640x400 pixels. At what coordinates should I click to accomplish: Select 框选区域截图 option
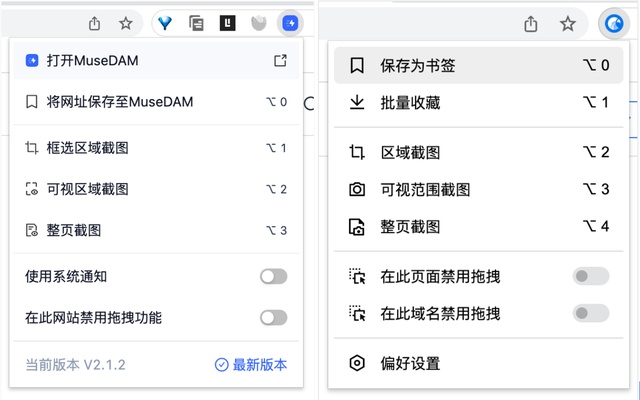tap(156, 148)
